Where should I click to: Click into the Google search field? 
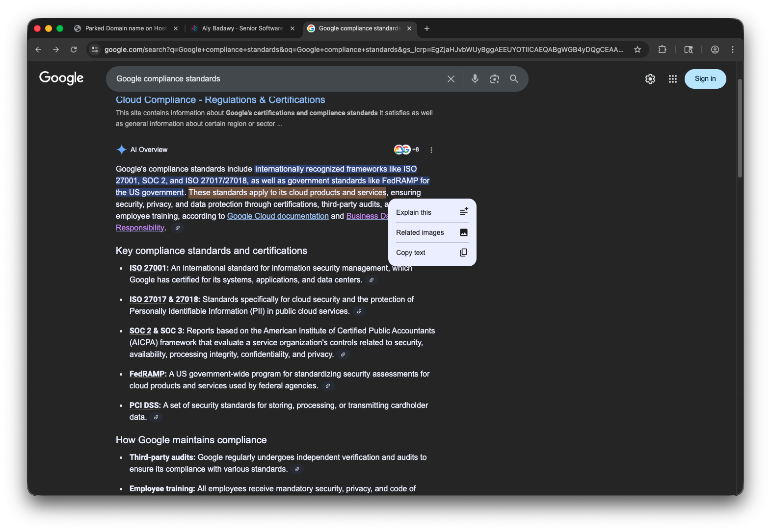pyautogui.click(x=275, y=79)
